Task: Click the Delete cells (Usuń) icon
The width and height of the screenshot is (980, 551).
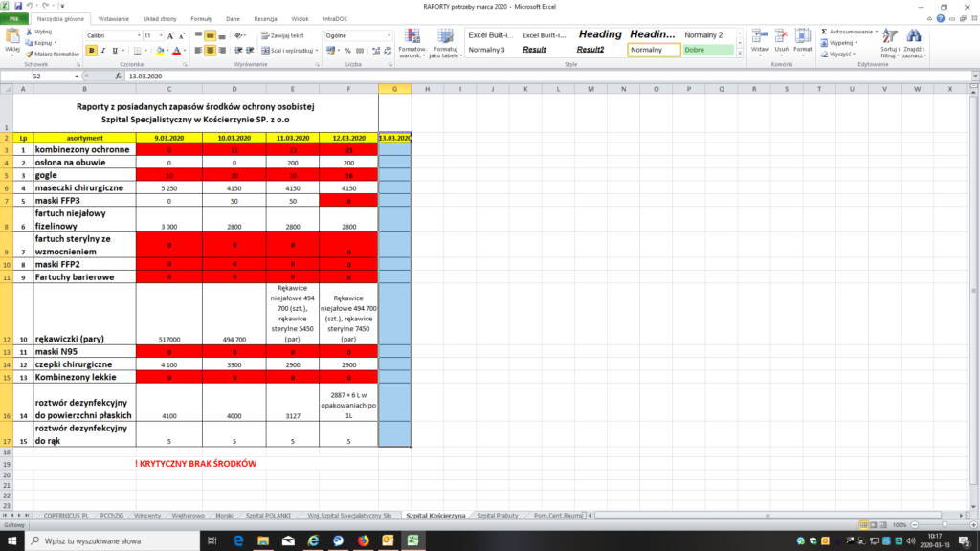Action: click(781, 36)
